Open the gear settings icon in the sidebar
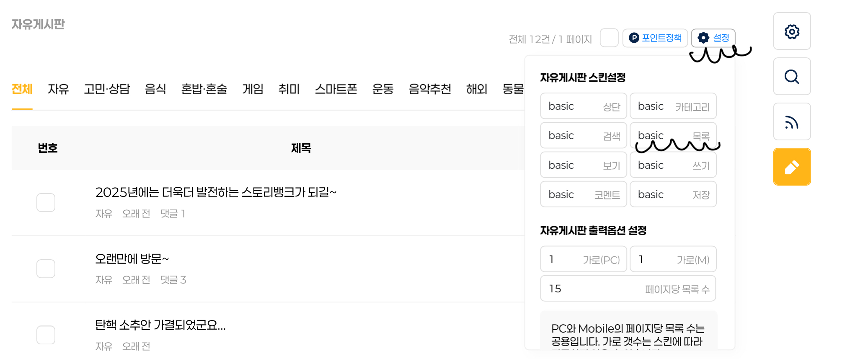This screenshot has width=868, height=359. coord(792,31)
